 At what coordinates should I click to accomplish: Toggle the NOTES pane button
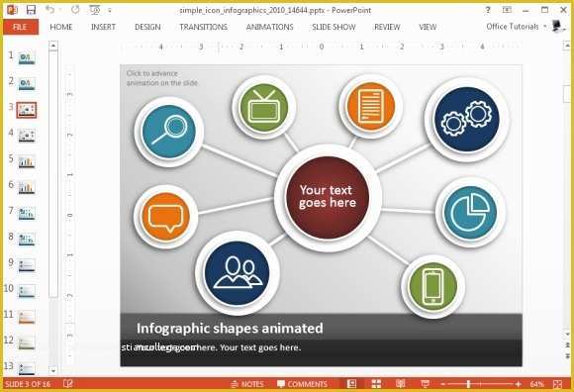[247, 384]
